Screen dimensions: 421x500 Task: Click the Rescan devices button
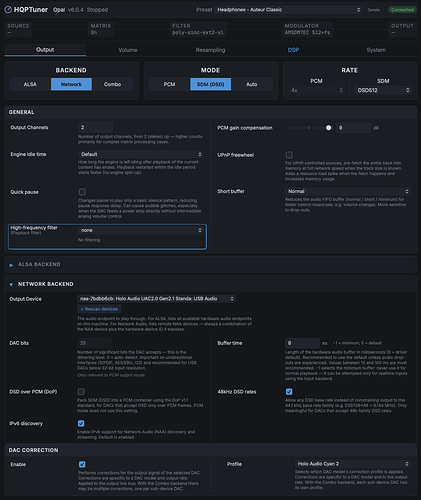(99, 309)
